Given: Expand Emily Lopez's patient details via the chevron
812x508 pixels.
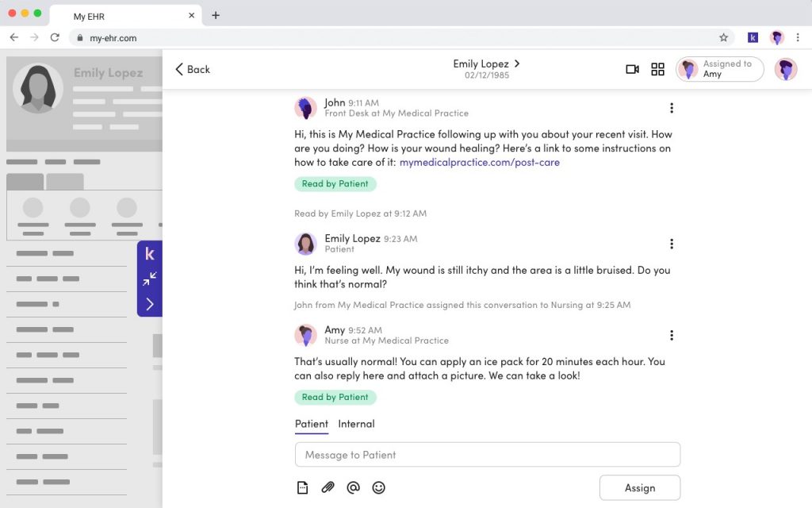Looking at the screenshot, I should pyautogui.click(x=516, y=63).
